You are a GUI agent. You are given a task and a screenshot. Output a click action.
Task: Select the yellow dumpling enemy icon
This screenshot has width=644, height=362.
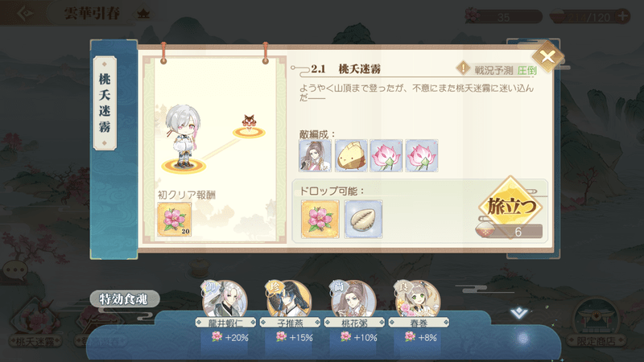tap(351, 155)
